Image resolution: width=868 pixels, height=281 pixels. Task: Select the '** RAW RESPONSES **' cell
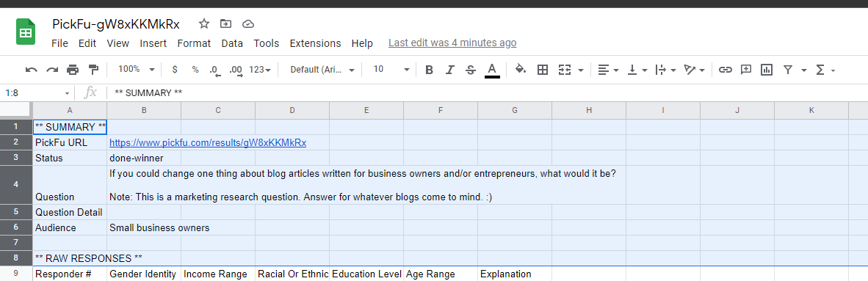click(70, 258)
